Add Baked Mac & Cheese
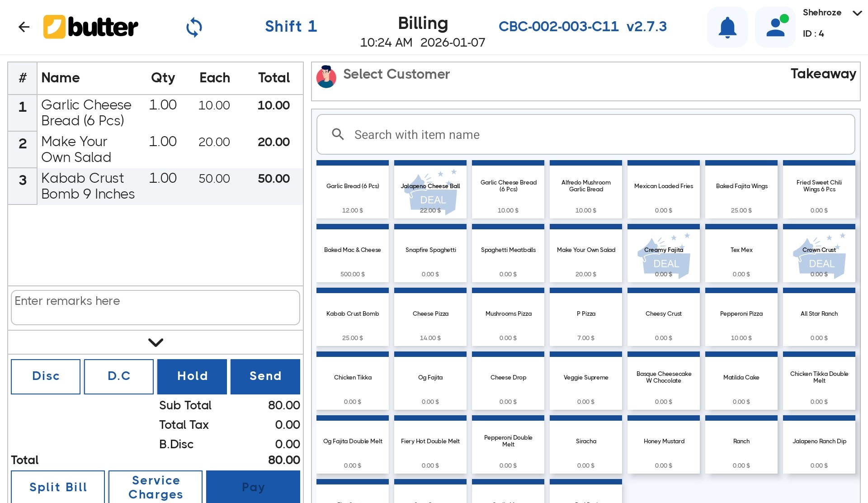 tap(353, 254)
